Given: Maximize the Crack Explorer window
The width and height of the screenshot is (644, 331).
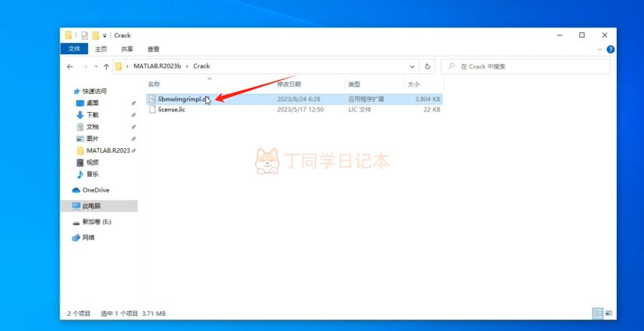Looking at the screenshot, I should coord(582,35).
